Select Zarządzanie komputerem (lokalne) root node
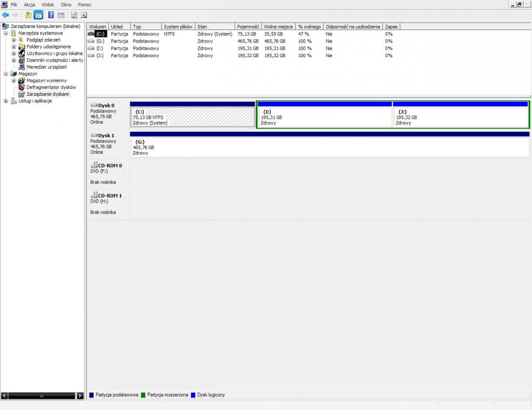The image size is (532, 410). (45, 26)
